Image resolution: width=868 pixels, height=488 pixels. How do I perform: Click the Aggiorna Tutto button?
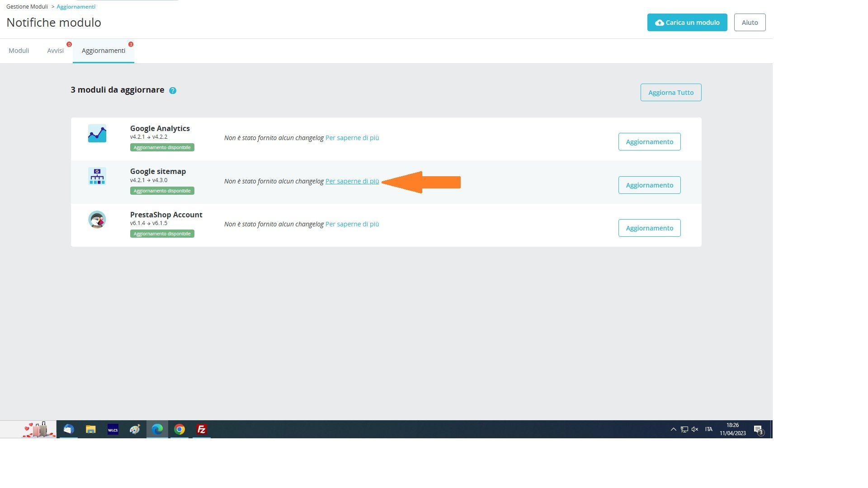pos(671,92)
